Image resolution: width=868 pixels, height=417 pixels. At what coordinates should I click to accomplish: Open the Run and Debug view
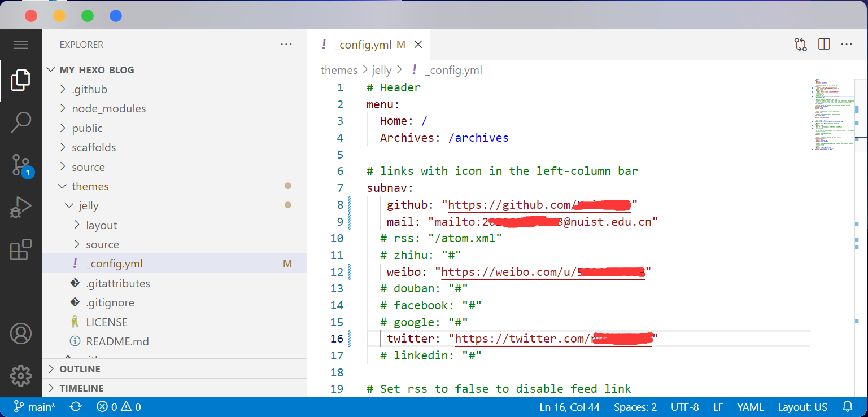pos(20,207)
